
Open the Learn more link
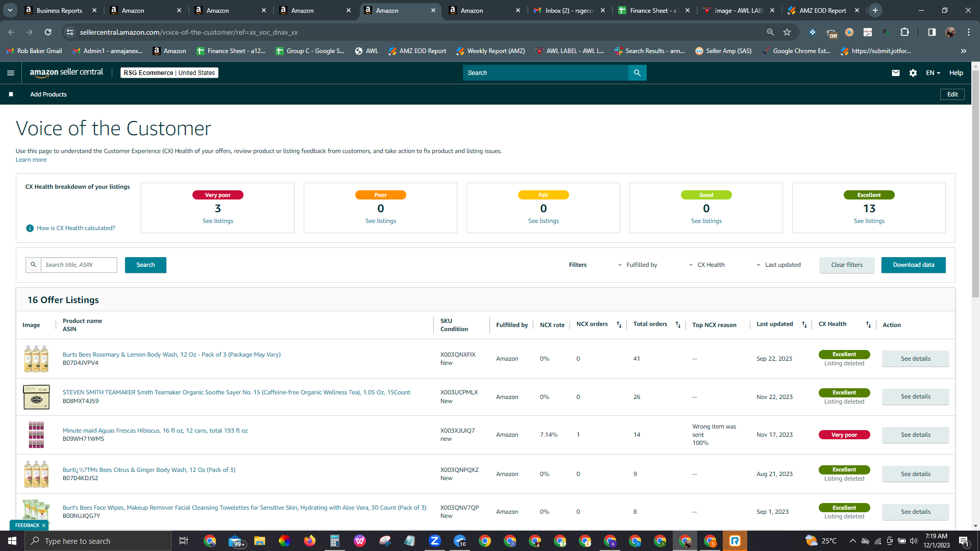tap(31, 160)
